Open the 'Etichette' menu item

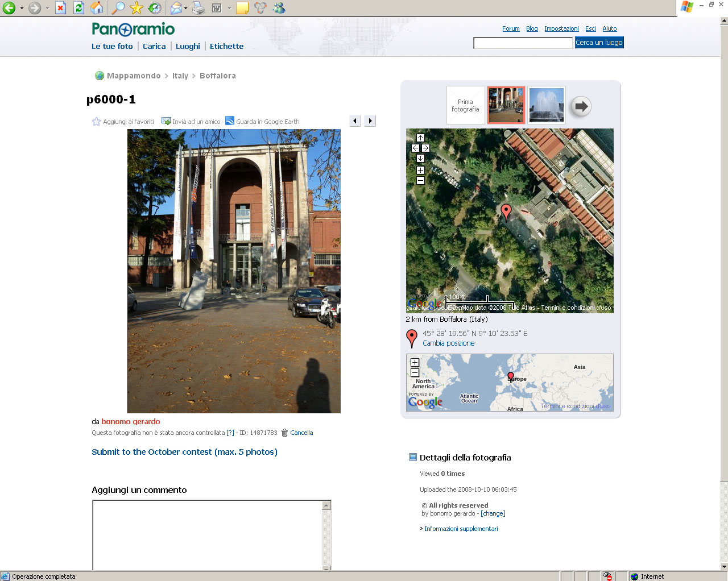pos(226,47)
